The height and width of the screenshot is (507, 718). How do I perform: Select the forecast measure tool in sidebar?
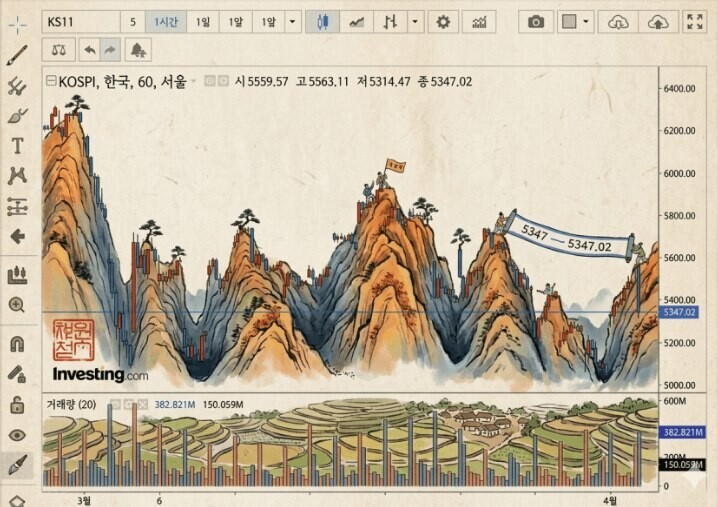point(17,207)
